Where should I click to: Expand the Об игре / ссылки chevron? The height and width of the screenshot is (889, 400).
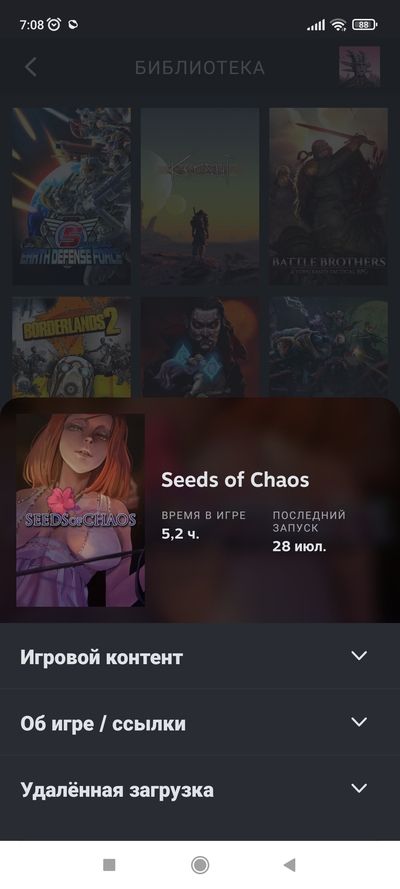pyautogui.click(x=359, y=722)
